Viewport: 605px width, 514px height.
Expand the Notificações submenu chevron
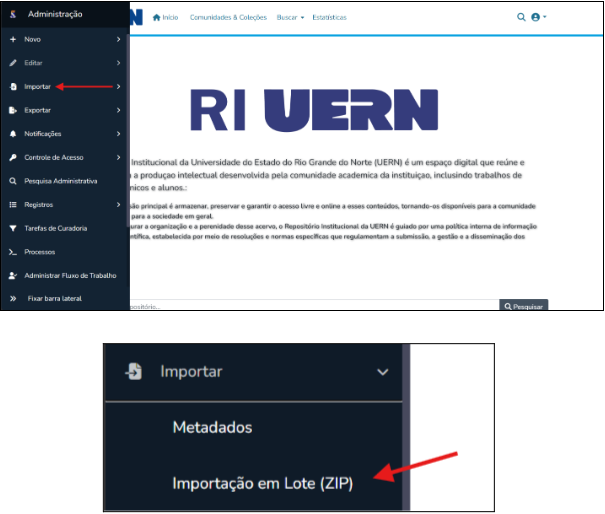tap(118, 134)
